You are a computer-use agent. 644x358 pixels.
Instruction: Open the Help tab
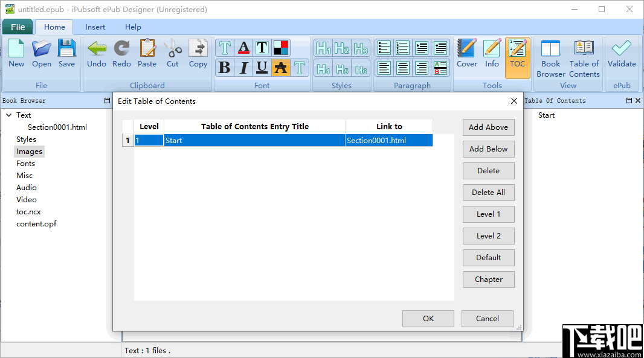[133, 27]
